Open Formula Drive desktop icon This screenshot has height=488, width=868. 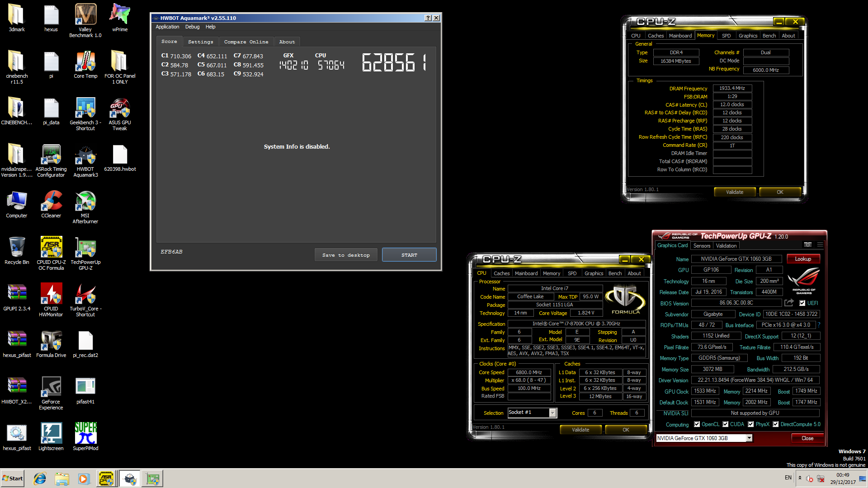point(51,344)
